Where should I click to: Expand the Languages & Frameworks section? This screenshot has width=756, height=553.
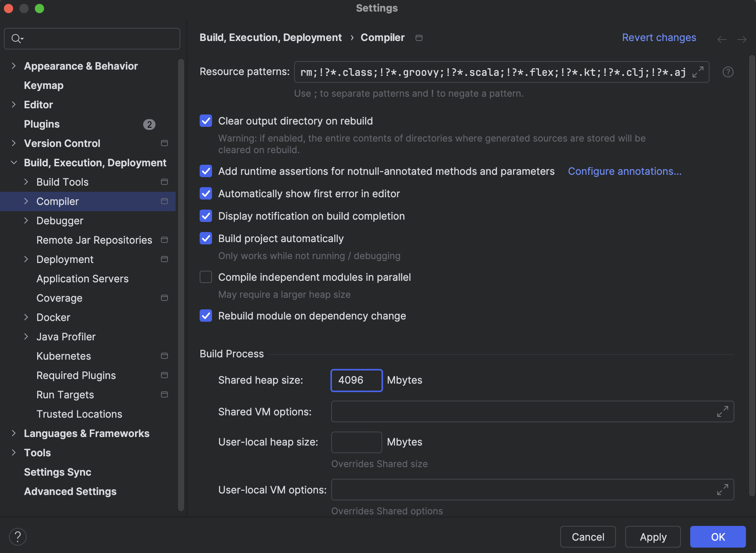[x=14, y=433]
